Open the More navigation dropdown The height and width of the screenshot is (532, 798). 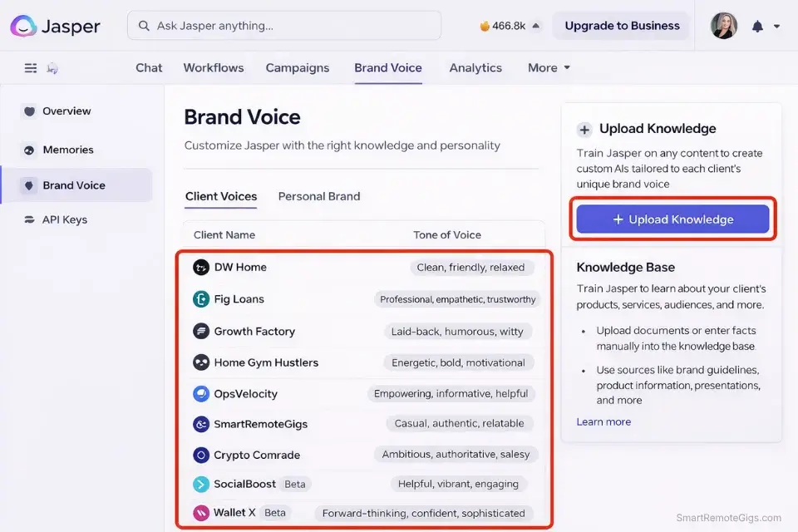pos(549,67)
